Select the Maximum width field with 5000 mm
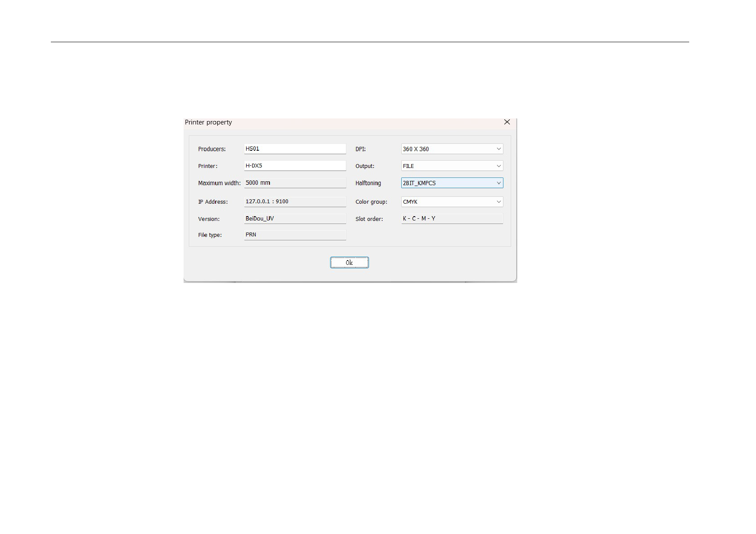This screenshot has width=756, height=534. click(295, 183)
